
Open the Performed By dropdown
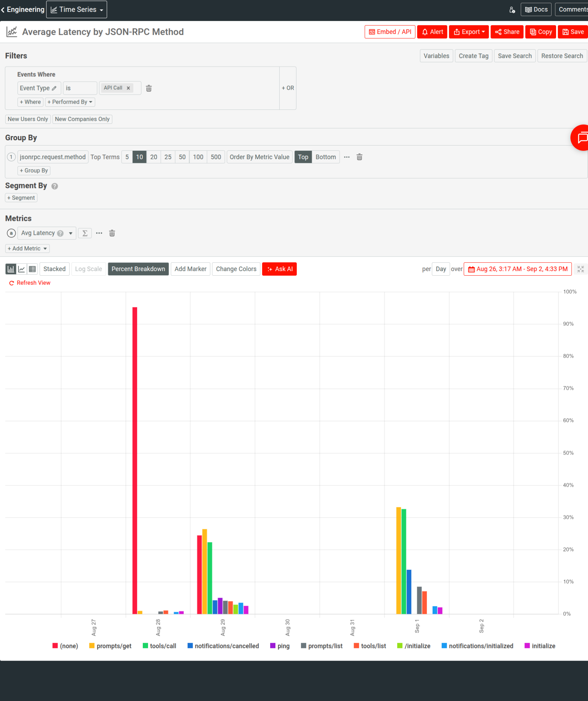click(x=70, y=102)
